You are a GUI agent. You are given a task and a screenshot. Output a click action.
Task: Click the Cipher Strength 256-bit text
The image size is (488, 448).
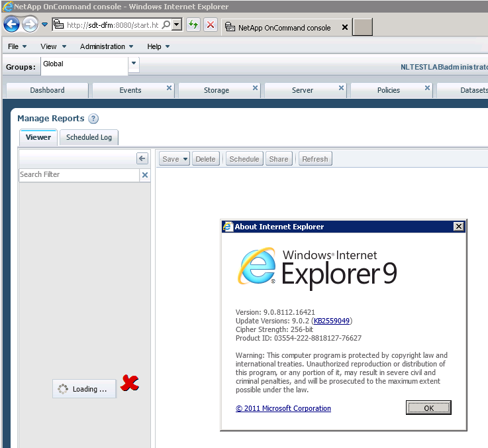274,329
